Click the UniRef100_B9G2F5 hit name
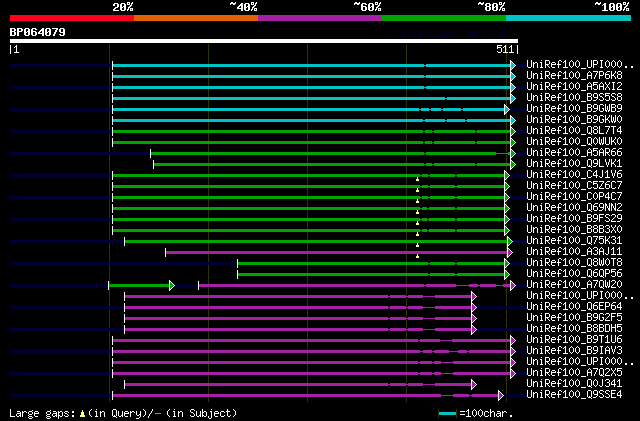 click(x=574, y=318)
